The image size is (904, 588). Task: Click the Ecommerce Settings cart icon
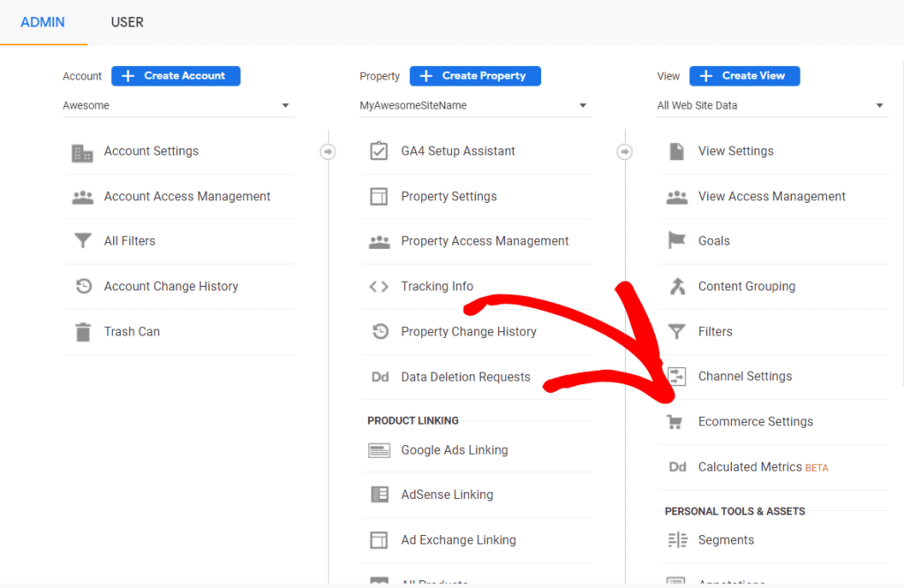tap(674, 422)
